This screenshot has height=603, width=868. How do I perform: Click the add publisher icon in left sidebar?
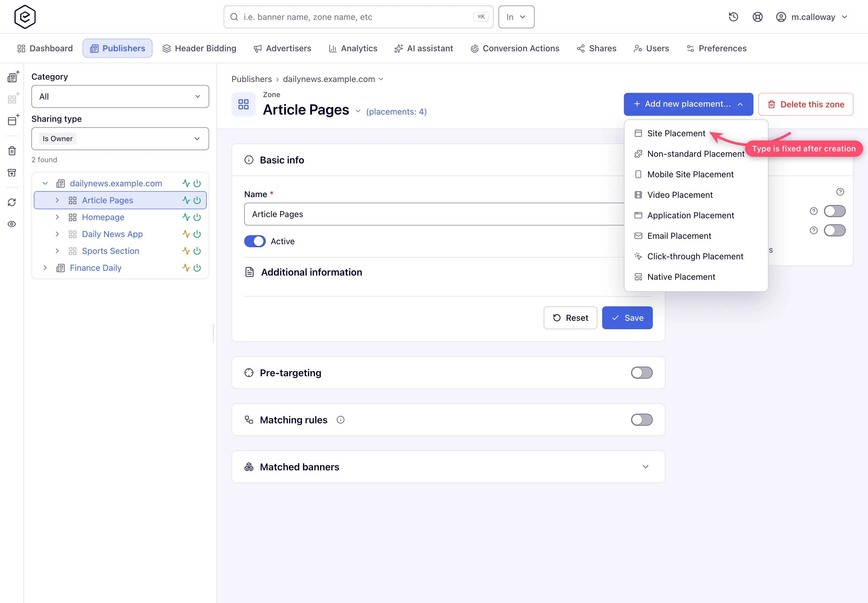13,77
